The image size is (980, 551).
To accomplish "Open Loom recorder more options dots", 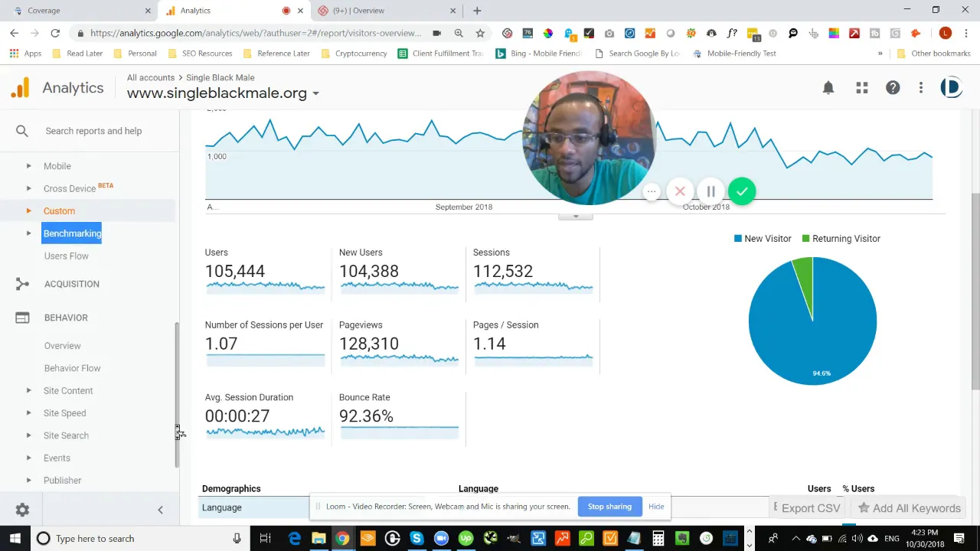I will click(651, 191).
